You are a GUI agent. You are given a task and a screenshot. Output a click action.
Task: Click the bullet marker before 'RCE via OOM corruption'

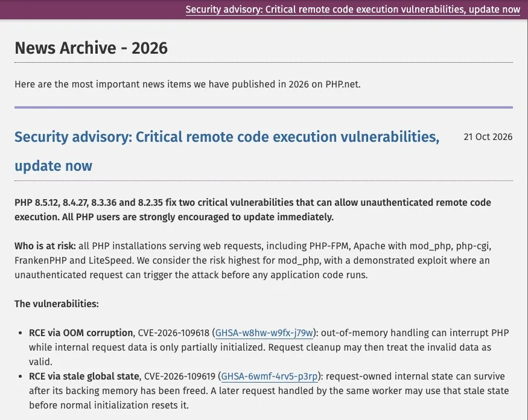[21, 333]
